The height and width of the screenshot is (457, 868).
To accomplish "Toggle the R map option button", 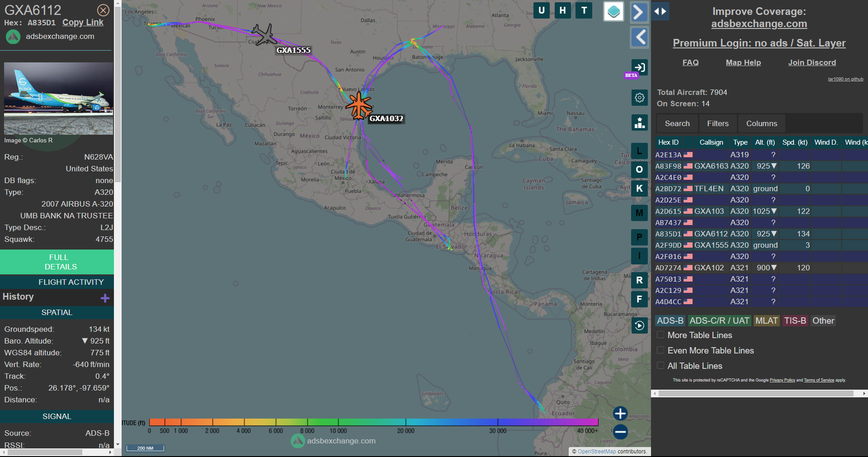I will (x=639, y=280).
